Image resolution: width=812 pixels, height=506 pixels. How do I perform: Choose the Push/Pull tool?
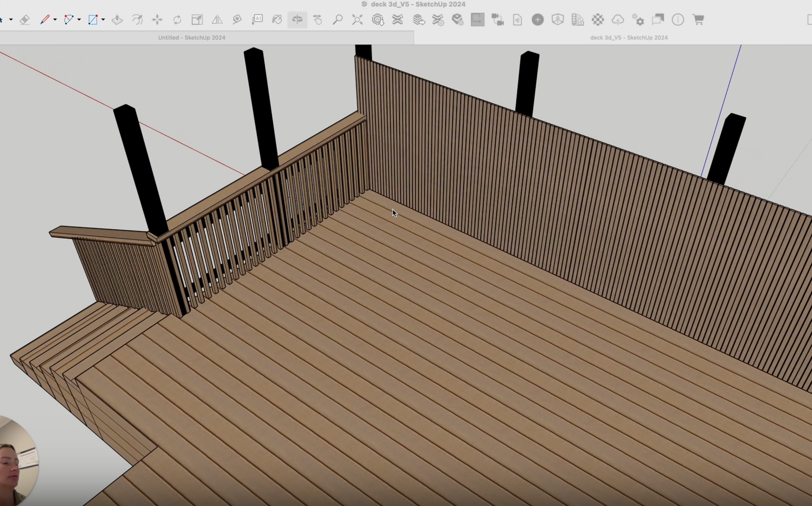coord(117,20)
